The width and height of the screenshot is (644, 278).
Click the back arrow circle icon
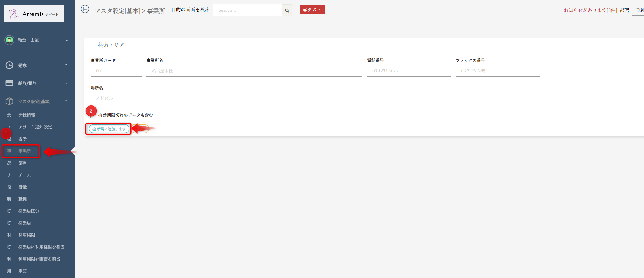coord(85,9)
